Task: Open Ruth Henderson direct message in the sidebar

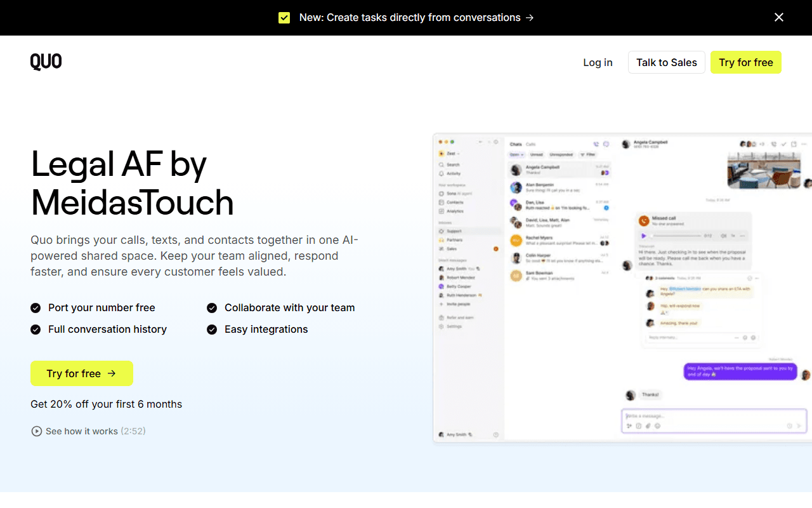Action: (x=461, y=295)
